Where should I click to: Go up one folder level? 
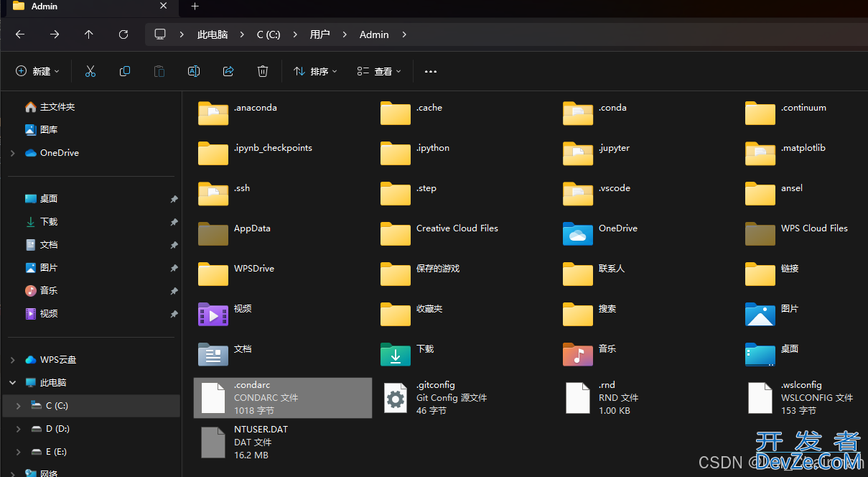(x=89, y=34)
